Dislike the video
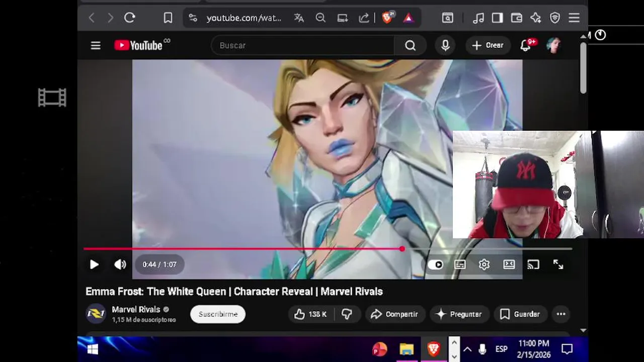 click(x=347, y=314)
